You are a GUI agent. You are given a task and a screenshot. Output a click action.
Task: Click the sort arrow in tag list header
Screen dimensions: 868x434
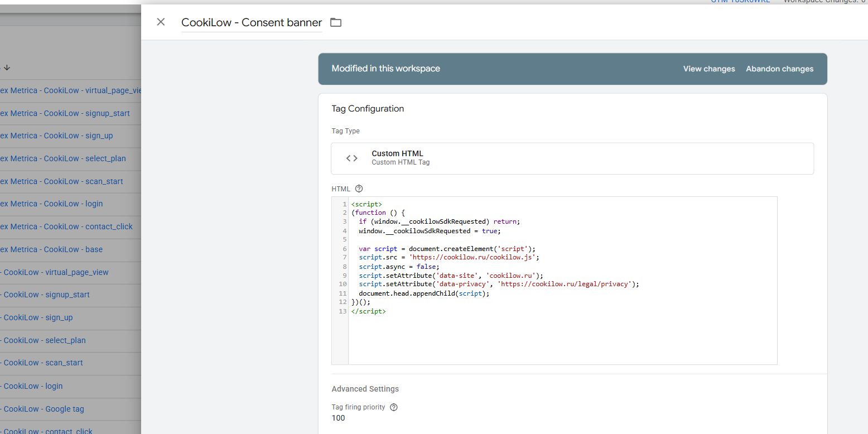(x=7, y=68)
